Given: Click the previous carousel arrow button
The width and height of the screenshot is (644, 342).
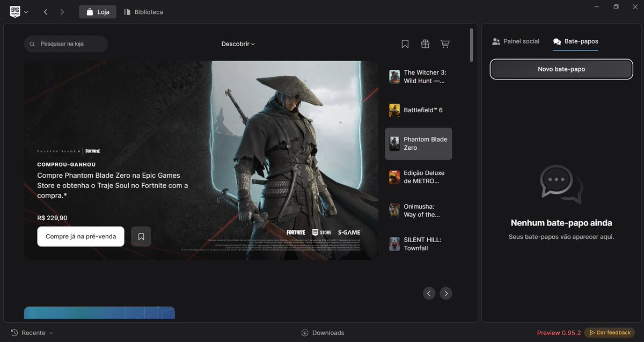Looking at the screenshot, I should tap(428, 293).
